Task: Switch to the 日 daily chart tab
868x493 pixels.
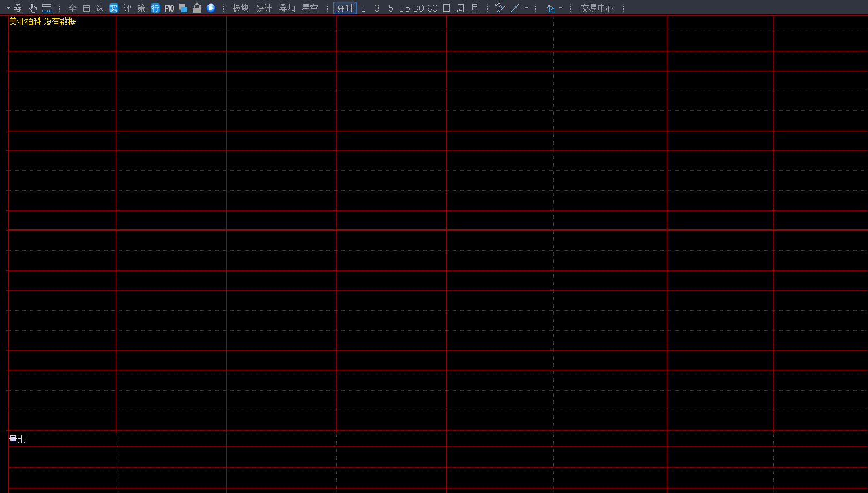Action: (x=445, y=8)
